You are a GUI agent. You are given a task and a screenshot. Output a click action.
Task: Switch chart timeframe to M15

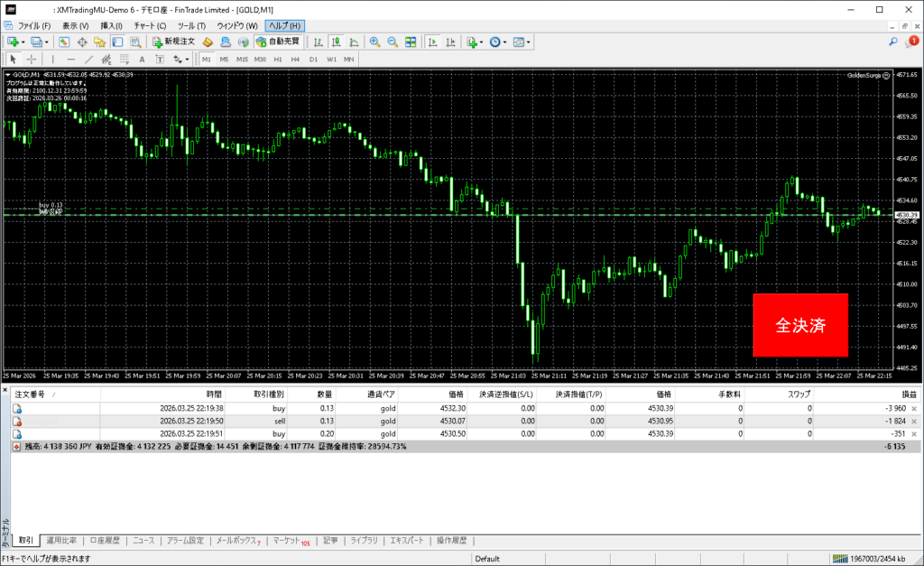pos(242,59)
